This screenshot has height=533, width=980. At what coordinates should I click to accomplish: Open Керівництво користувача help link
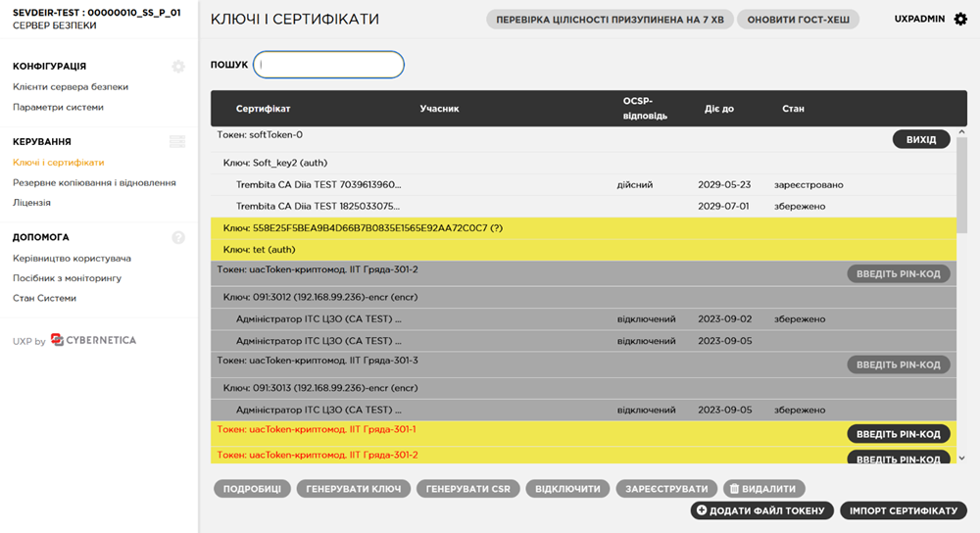point(72,259)
